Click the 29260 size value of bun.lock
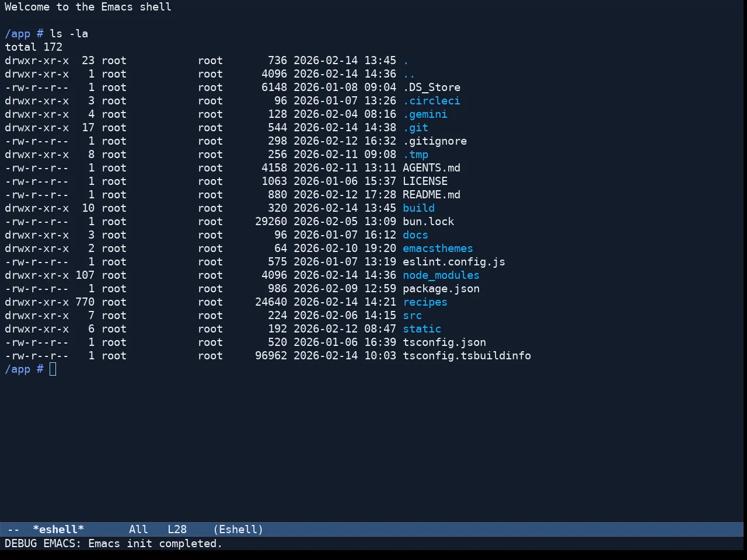 tap(271, 222)
